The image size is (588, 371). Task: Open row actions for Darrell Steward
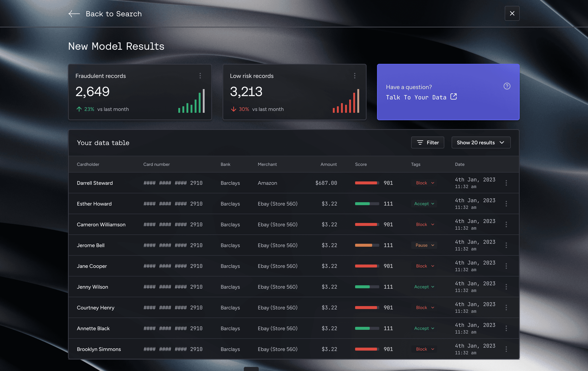pos(506,183)
